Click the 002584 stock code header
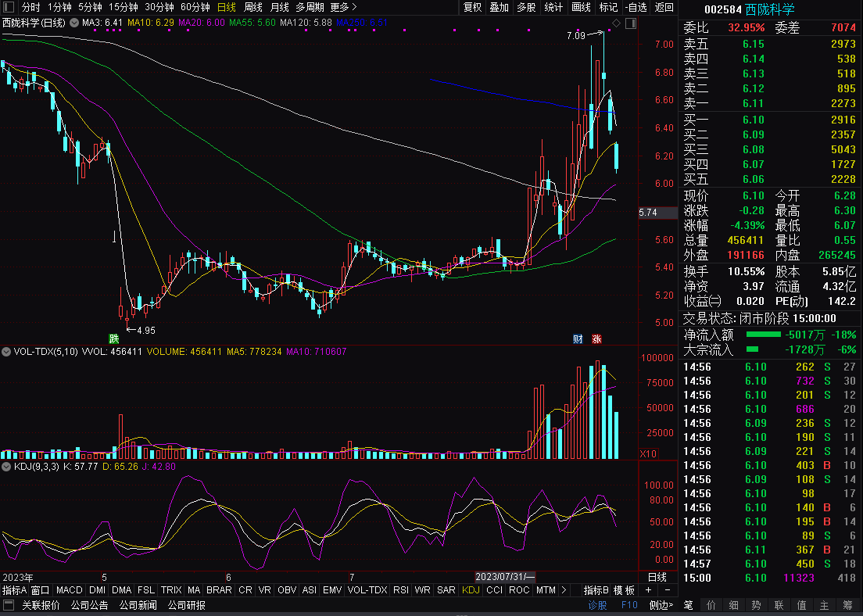The image size is (863, 616). pyautogui.click(x=722, y=9)
